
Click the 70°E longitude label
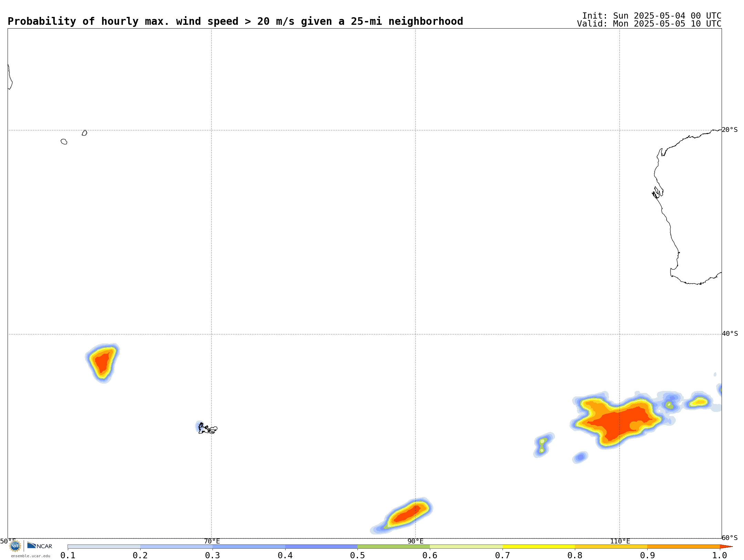point(212,541)
